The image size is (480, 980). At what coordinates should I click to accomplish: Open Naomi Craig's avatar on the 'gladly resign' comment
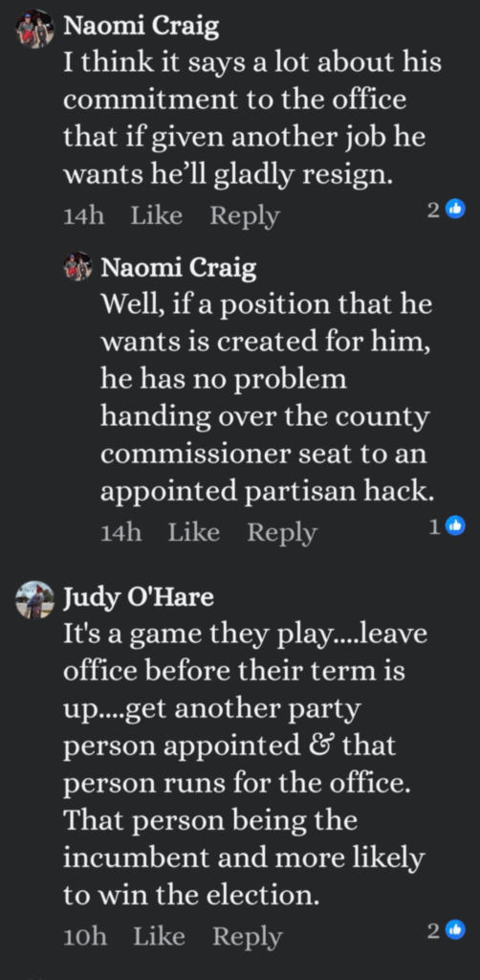(x=35, y=29)
